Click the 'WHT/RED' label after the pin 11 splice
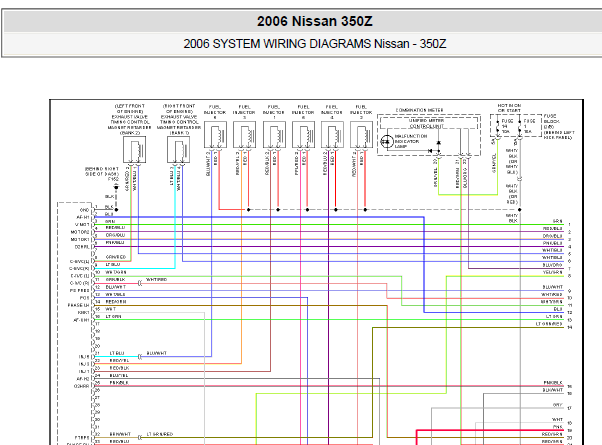The height and width of the screenshot is (445, 602). pos(157,280)
